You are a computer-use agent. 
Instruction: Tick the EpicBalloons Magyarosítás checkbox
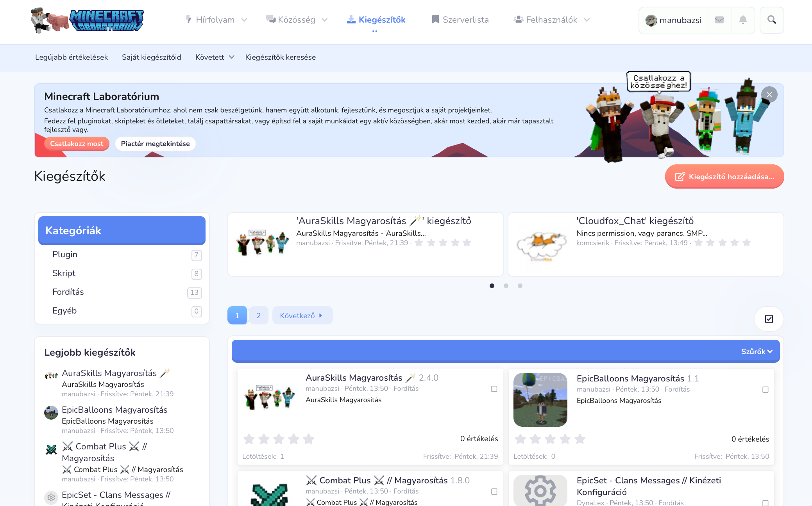tap(765, 390)
